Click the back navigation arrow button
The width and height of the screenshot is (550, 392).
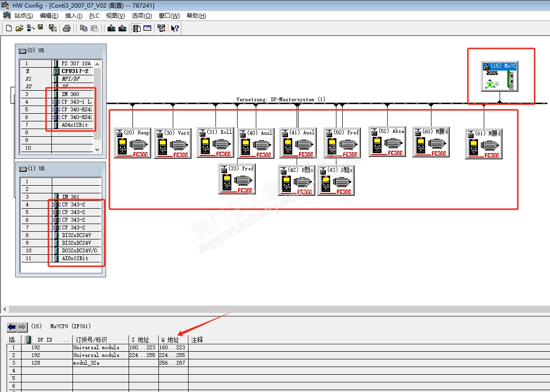coord(12,327)
